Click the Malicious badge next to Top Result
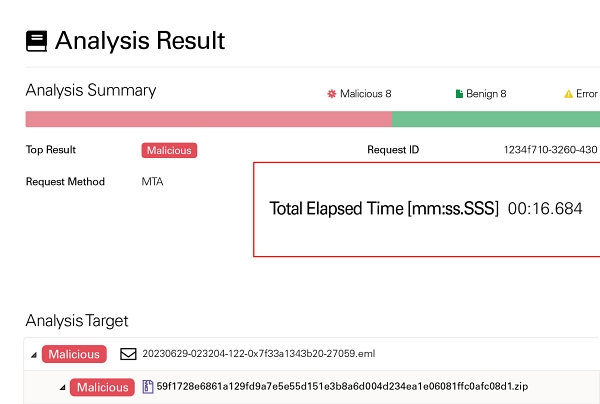 [169, 150]
